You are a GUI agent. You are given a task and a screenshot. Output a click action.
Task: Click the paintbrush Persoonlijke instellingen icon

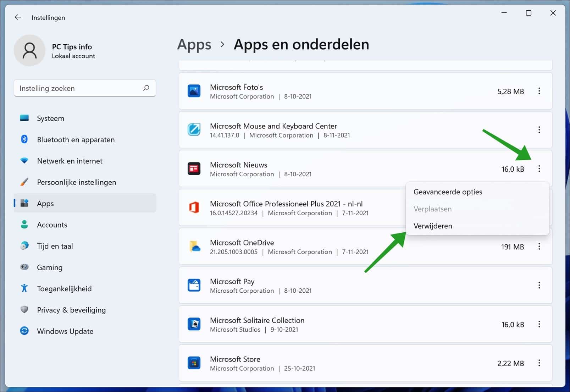pos(24,182)
